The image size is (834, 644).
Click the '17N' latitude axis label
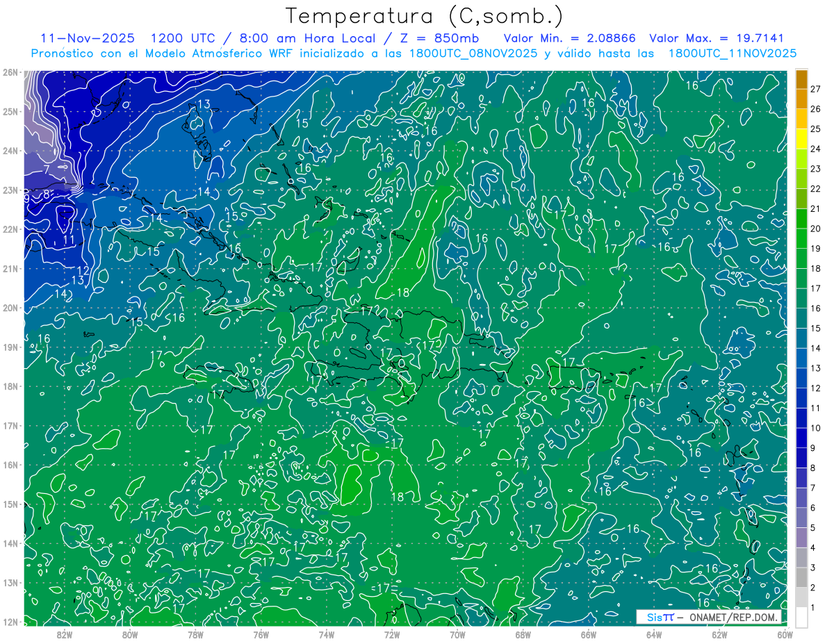[x=10, y=425]
